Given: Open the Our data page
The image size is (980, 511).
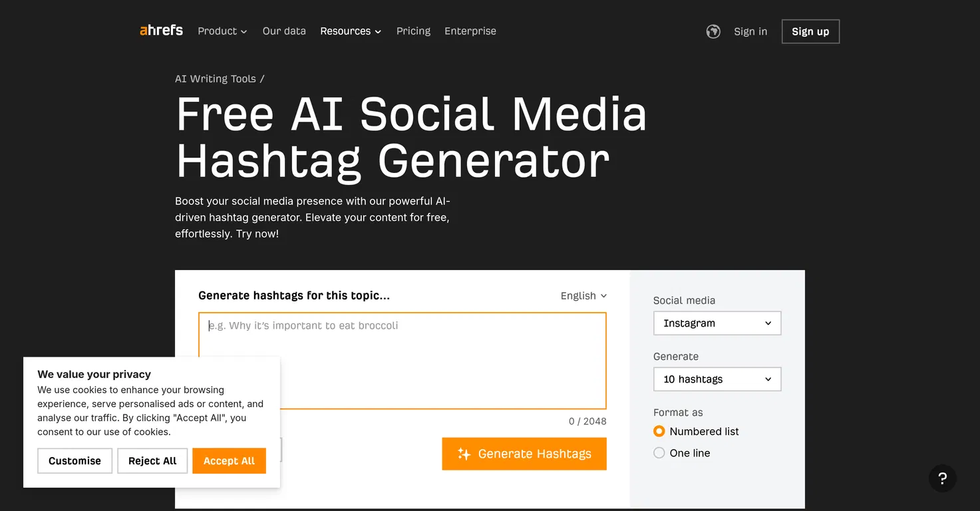Looking at the screenshot, I should click(x=284, y=31).
